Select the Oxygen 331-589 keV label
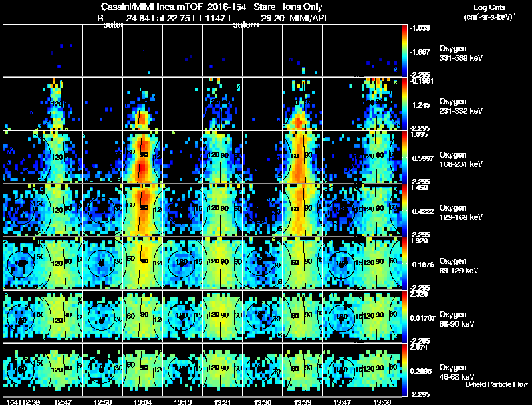This screenshot has height=405, width=532. (x=461, y=53)
